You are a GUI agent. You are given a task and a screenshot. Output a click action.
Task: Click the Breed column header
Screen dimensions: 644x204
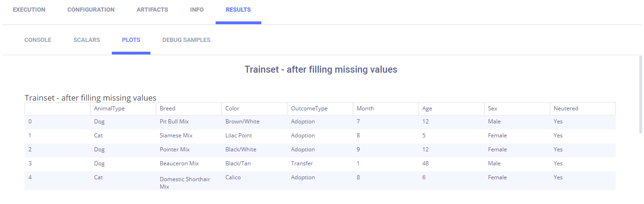click(168, 109)
